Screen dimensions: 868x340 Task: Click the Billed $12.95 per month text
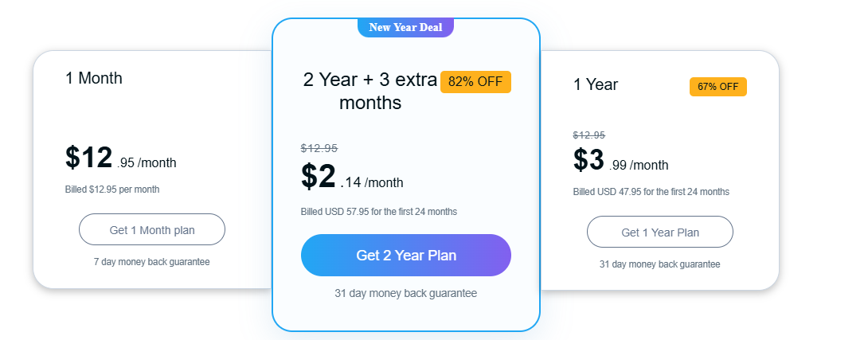point(112,190)
